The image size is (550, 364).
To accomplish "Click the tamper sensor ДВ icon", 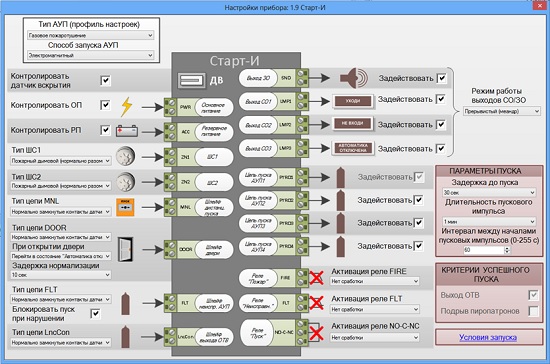I will click(x=191, y=81).
